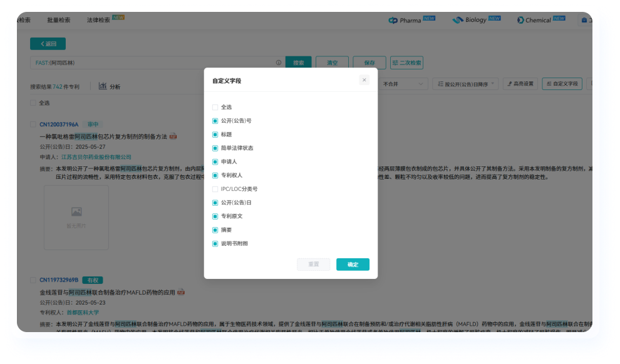Click the 清空 clear button
The height and width of the screenshot is (364, 620).
pyautogui.click(x=332, y=63)
